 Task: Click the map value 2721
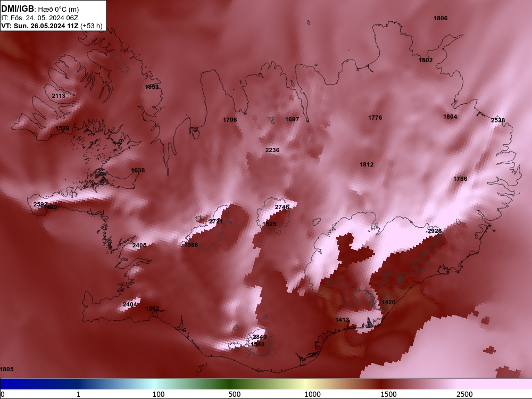(x=216, y=221)
